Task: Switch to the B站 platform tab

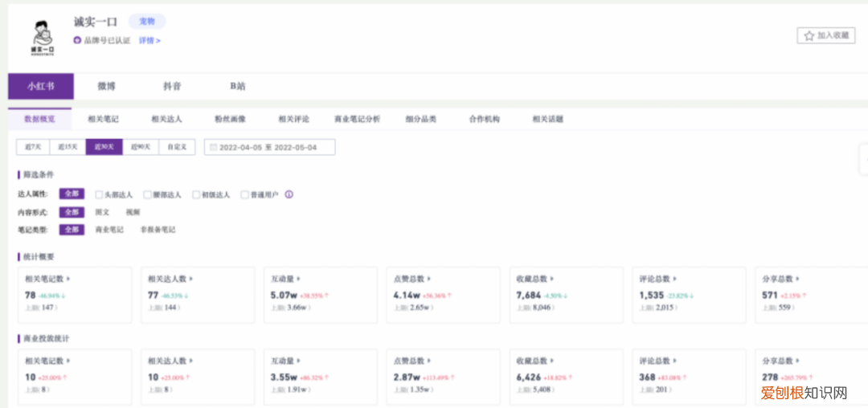Action: (237, 86)
